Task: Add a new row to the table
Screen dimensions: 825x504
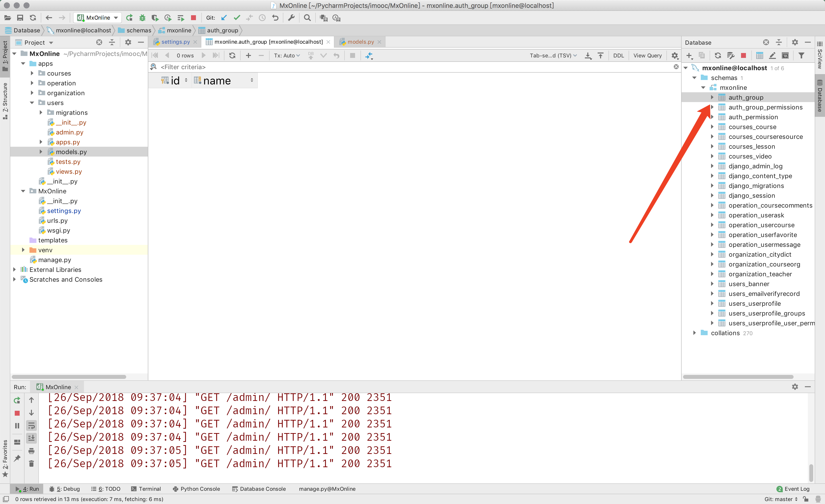Action: coord(248,55)
